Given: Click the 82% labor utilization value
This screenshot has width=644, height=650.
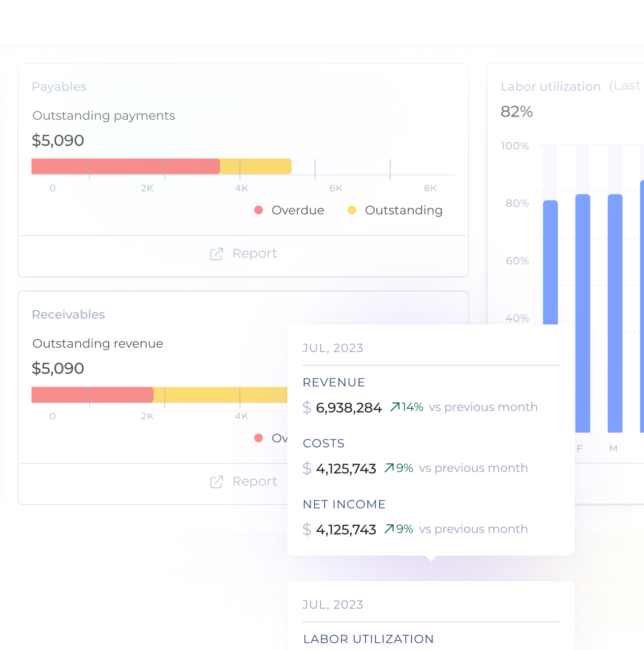Looking at the screenshot, I should pos(517,112).
